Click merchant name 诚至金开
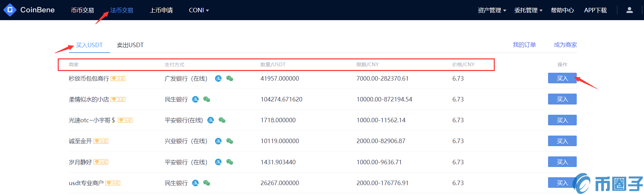The width and height of the screenshot is (644, 195). point(80,141)
